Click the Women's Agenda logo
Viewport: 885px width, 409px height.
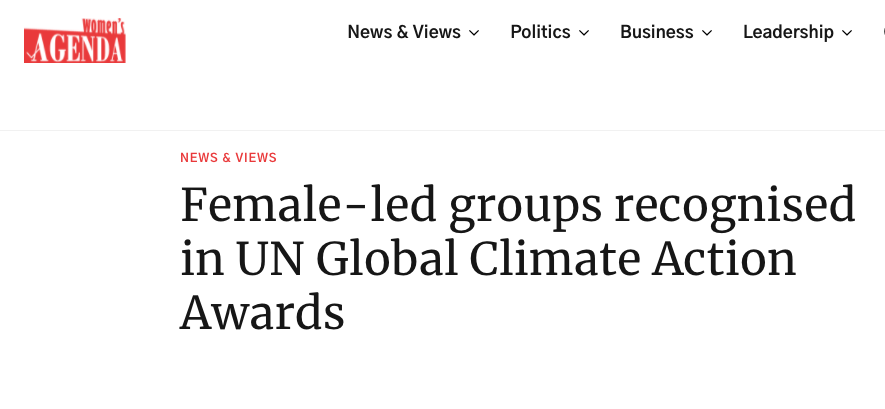[75, 41]
